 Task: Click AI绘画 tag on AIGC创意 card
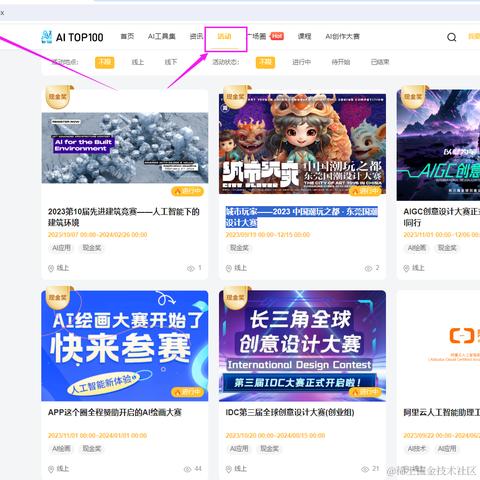pos(417,248)
